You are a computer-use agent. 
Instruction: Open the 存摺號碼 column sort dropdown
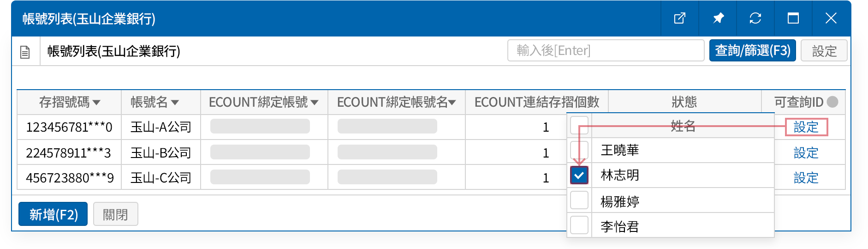pyautogui.click(x=96, y=102)
